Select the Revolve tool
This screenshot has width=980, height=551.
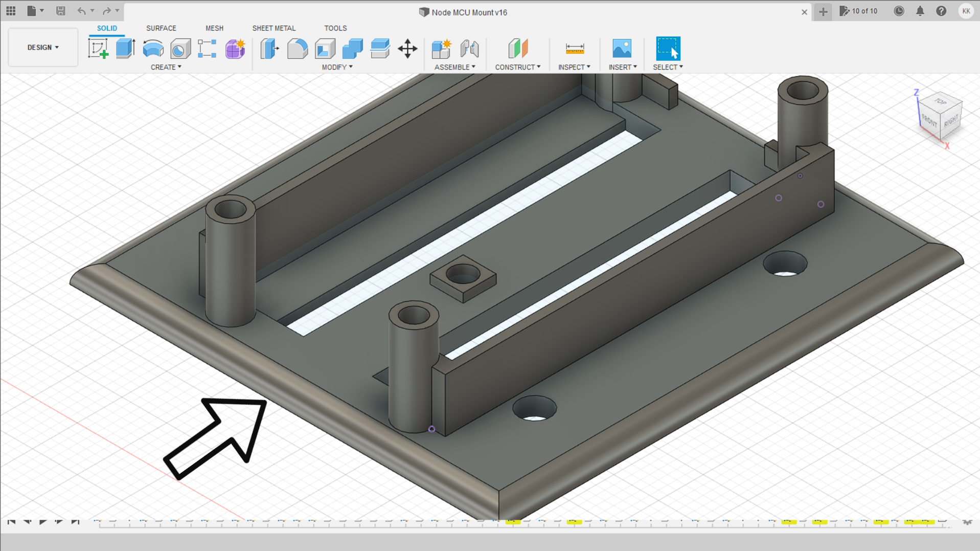tap(152, 49)
